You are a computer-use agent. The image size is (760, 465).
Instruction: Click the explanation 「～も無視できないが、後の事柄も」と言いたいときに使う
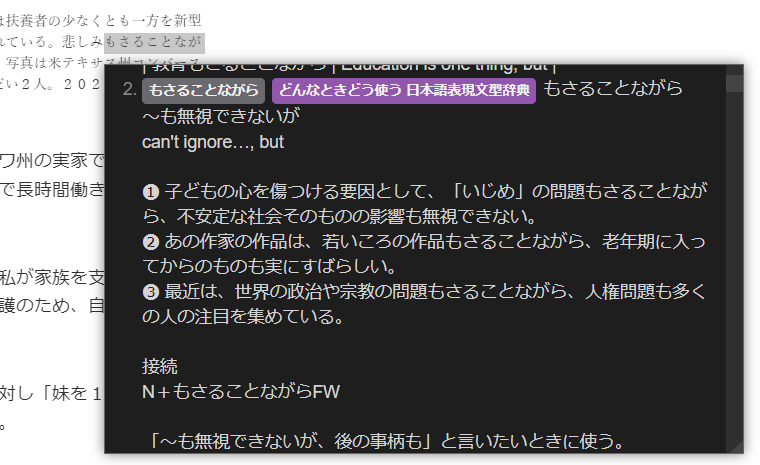coord(383,441)
